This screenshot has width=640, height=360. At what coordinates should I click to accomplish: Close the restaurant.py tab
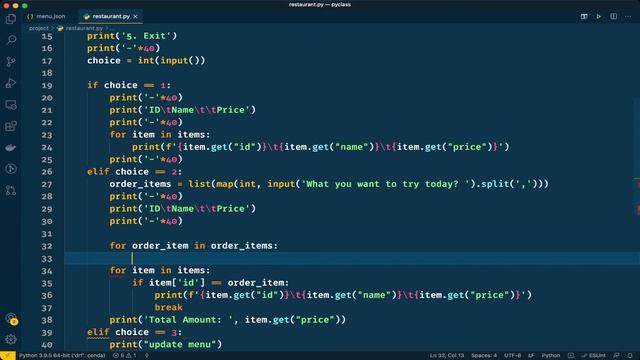click(136, 16)
